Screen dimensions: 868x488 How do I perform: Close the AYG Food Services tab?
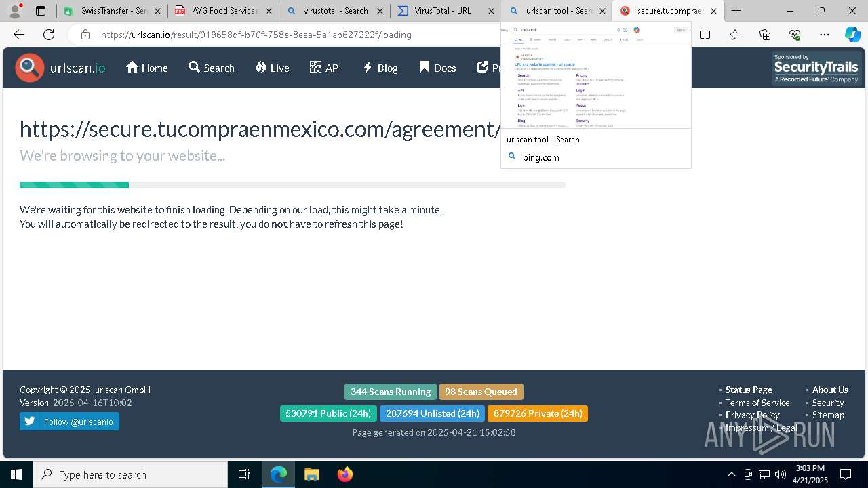coord(269,11)
